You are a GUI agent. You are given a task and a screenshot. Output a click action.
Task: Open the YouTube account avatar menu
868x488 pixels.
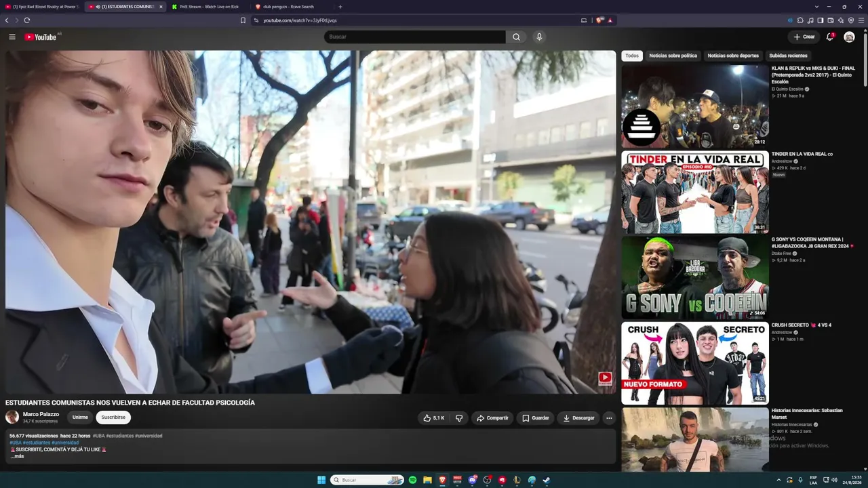coord(849,37)
